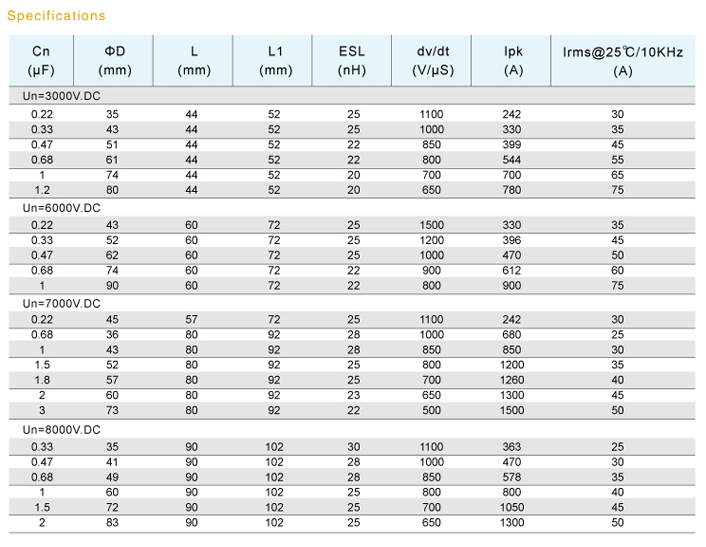
Task: Select ΦD value "57" in 7000V 1.8 row
Action: pos(112,380)
